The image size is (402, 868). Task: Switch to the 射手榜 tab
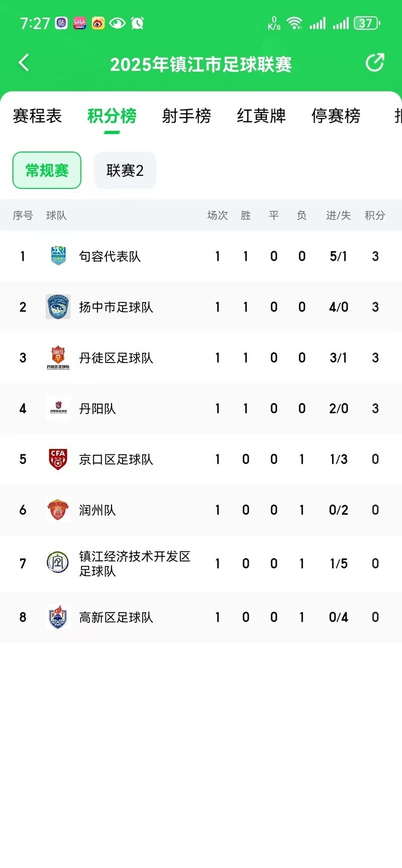pos(186,116)
